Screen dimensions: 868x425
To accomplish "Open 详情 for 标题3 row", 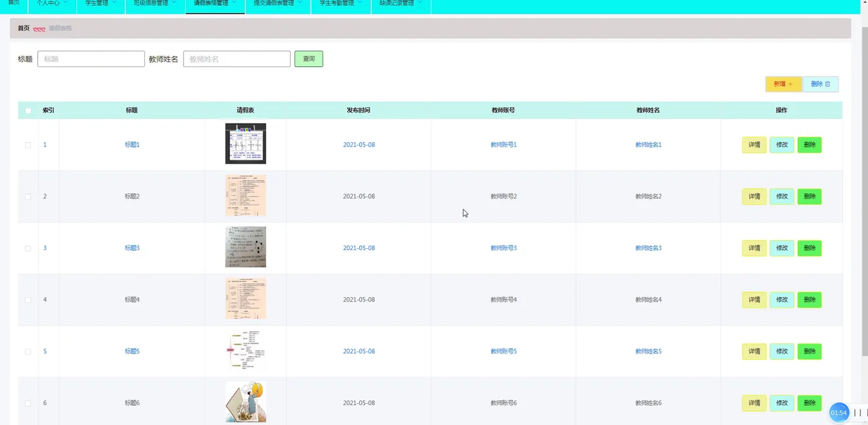I will tap(755, 248).
